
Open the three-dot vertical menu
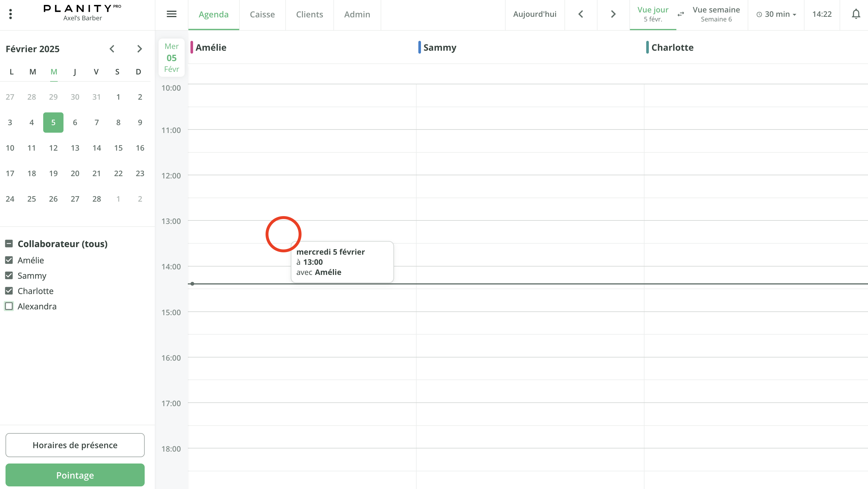click(10, 14)
